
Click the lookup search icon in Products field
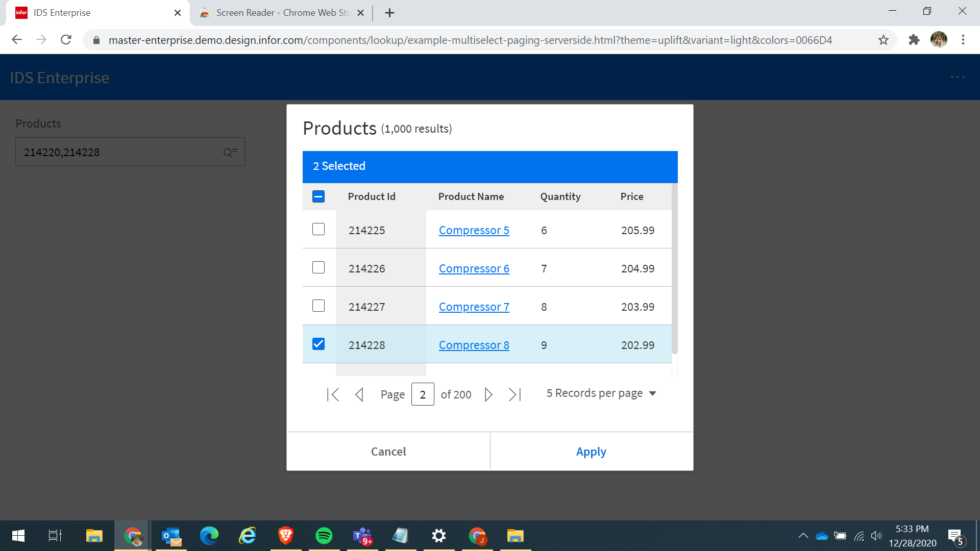tap(230, 152)
